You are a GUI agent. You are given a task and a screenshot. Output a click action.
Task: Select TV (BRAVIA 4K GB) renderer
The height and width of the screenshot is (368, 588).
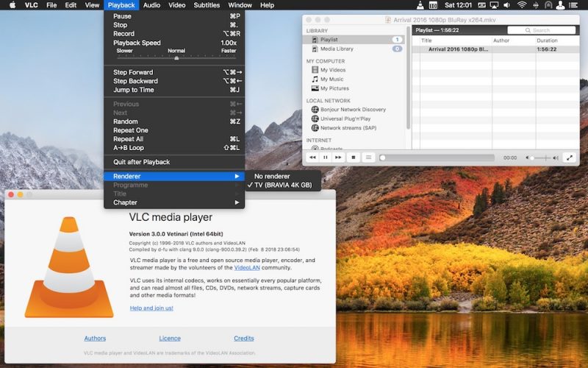(283, 185)
